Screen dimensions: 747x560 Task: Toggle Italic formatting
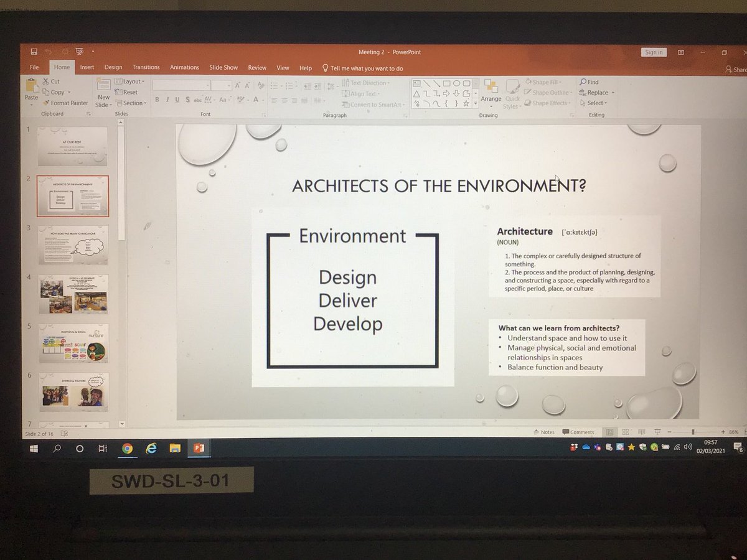pos(167,100)
